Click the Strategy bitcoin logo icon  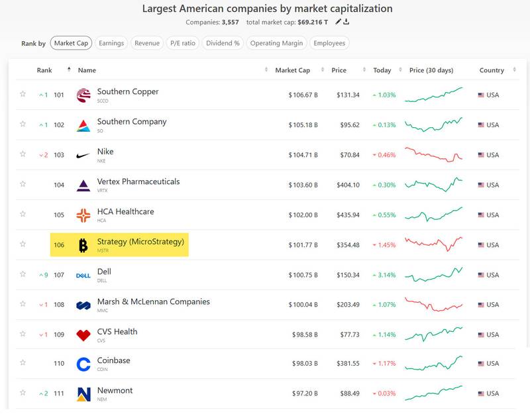pyautogui.click(x=83, y=245)
